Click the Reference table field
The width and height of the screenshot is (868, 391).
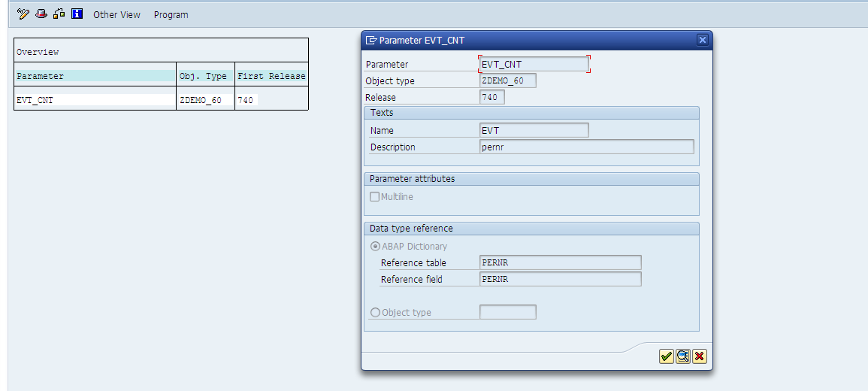560,262
